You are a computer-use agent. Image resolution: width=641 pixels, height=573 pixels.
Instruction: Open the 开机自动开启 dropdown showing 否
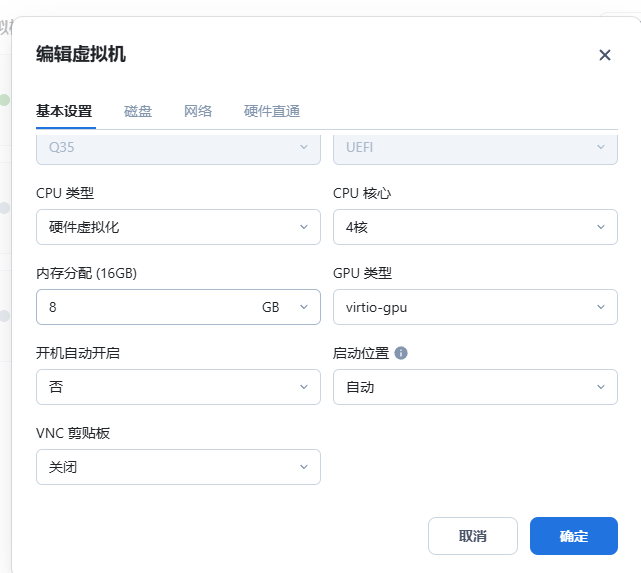(178, 387)
